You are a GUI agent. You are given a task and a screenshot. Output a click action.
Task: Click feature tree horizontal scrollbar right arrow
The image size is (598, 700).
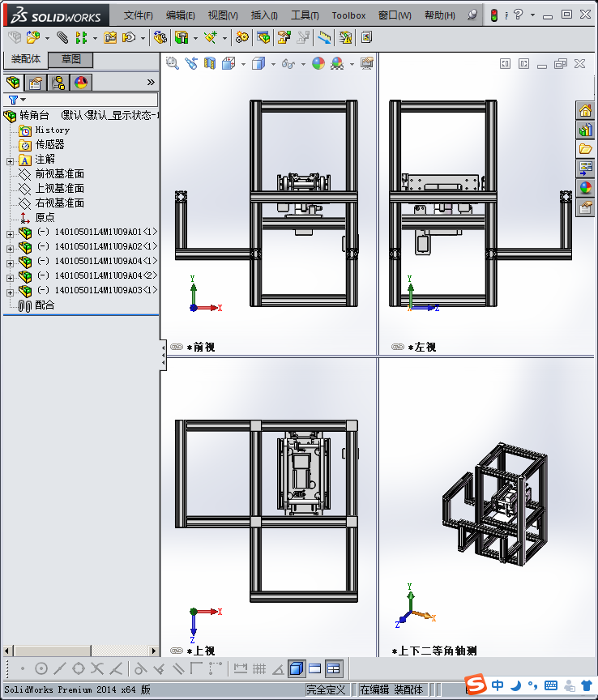(x=154, y=651)
